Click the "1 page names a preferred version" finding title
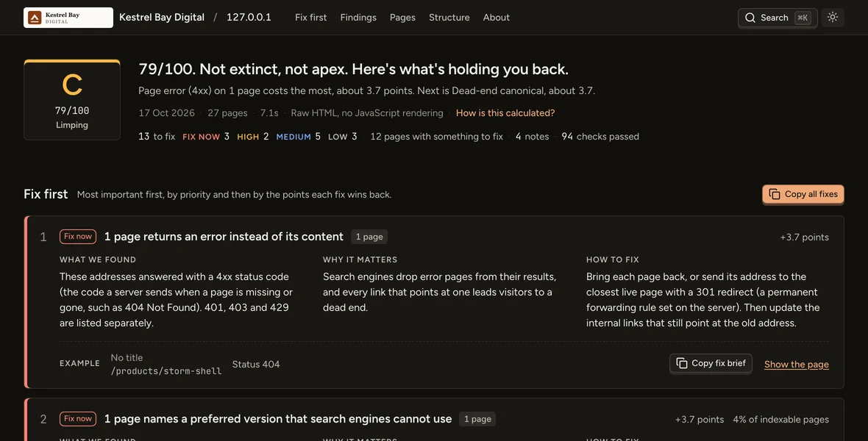Viewport: 868px width, 441px height. (278, 419)
